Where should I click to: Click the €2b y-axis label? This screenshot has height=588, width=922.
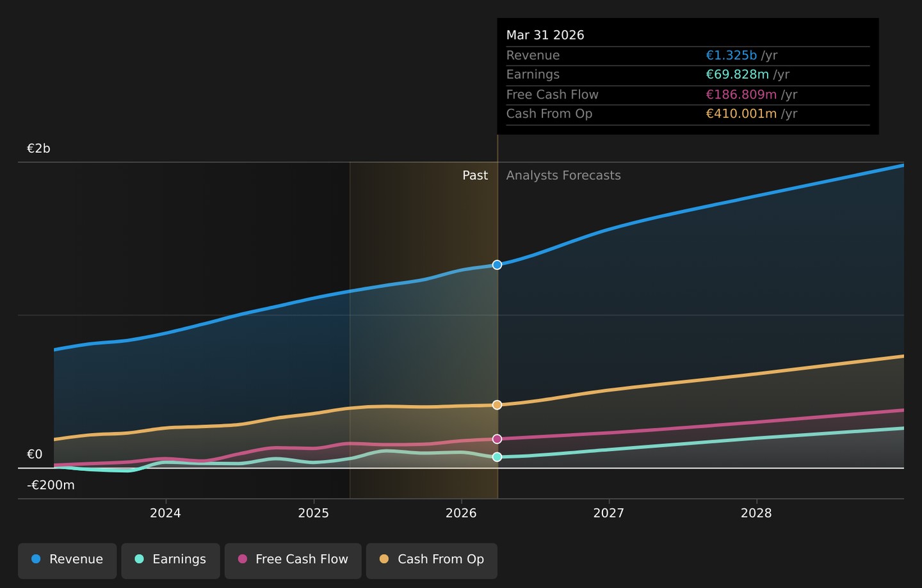38,148
